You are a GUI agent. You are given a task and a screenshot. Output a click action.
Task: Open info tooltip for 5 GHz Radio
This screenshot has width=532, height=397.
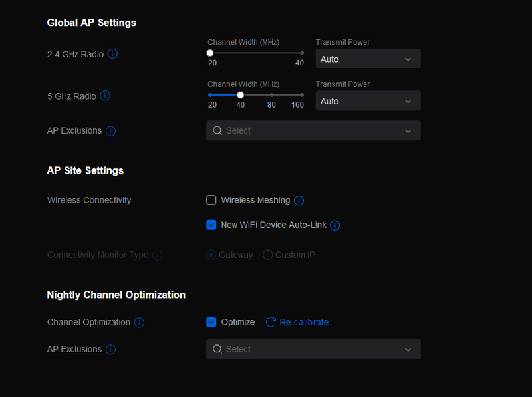point(105,96)
